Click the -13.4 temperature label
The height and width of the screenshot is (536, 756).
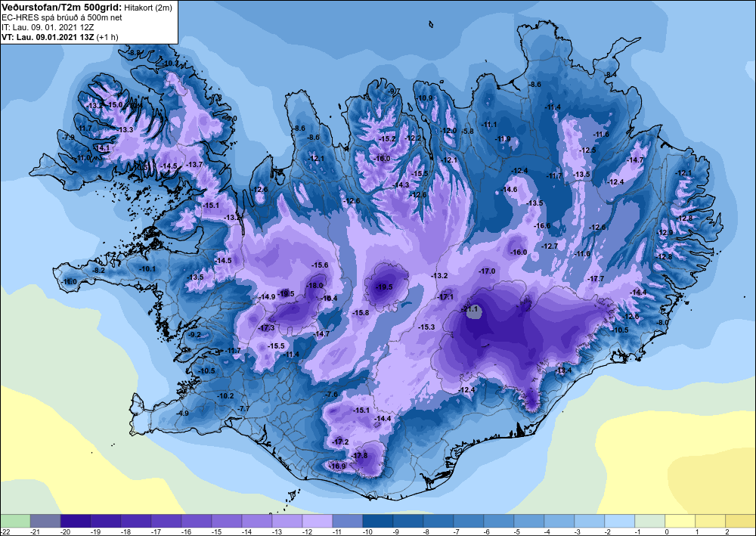pos(564,370)
